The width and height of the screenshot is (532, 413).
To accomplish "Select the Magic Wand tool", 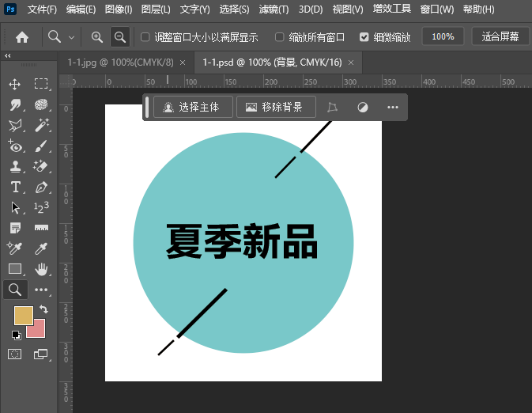I will [41, 125].
